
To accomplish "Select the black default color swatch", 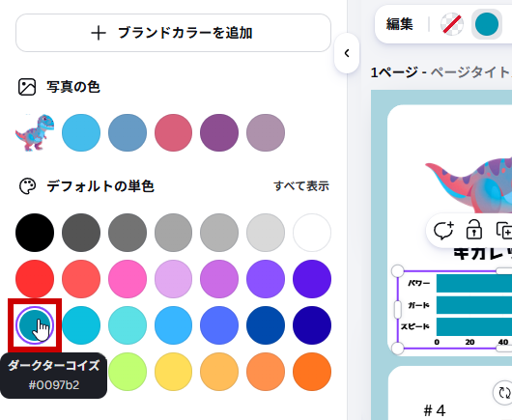I will coord(35,233).
